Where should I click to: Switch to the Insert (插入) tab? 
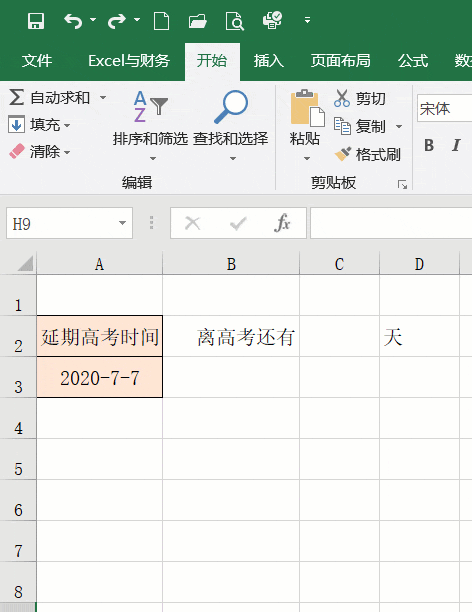click(268, 61)
